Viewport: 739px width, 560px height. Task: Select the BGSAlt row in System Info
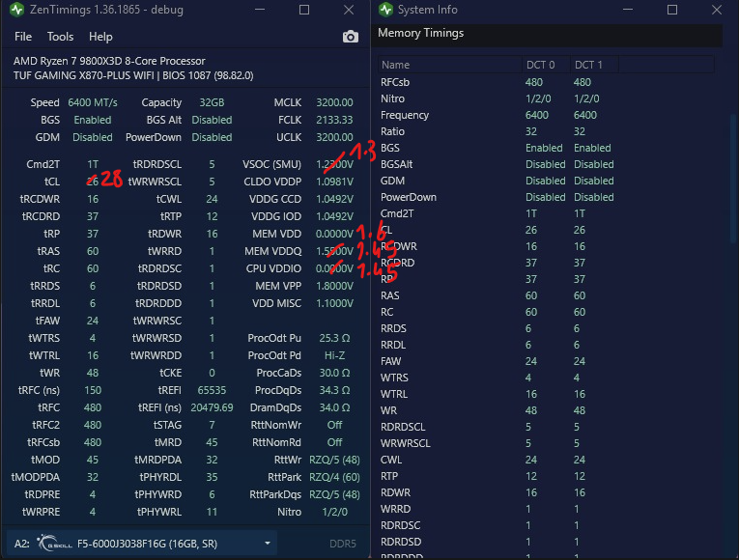pyautogui.click(x=547, y=164)
